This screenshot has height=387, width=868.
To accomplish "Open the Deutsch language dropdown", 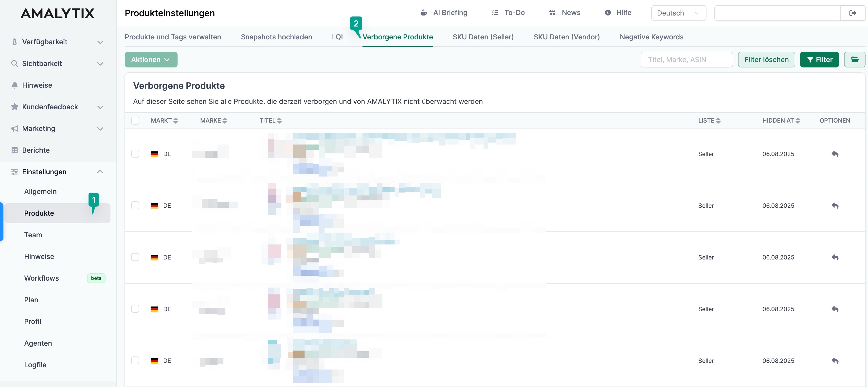I will click(678, 13).
